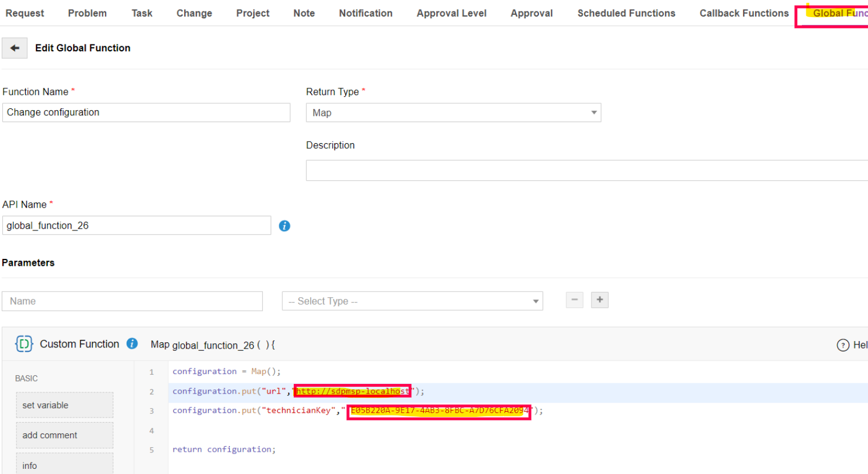The height and width of the screenshot is (474, 868).
Task: Expand the parameter Select Type dropdown
Action: pyautogui.click(x=412, y=301)
